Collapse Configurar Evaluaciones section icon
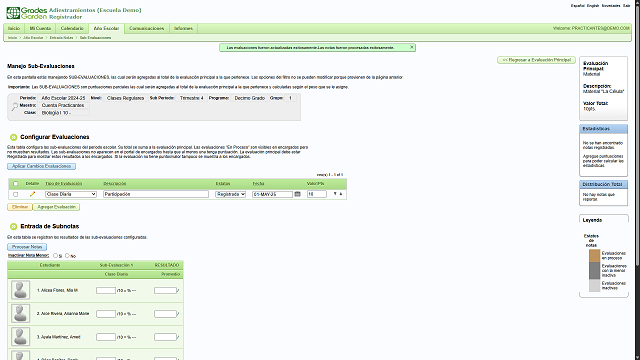The width and height of the screenshot is (640, 360). point(13,137)
